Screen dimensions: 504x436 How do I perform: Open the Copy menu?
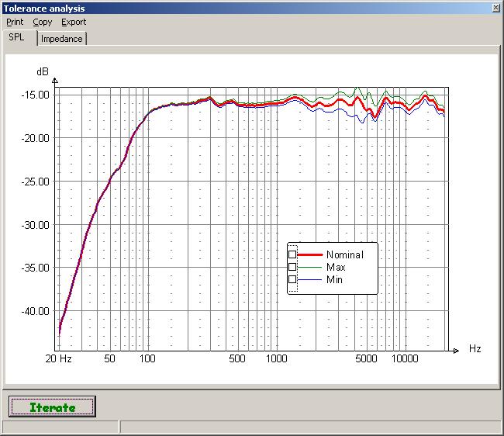(43, 22)
